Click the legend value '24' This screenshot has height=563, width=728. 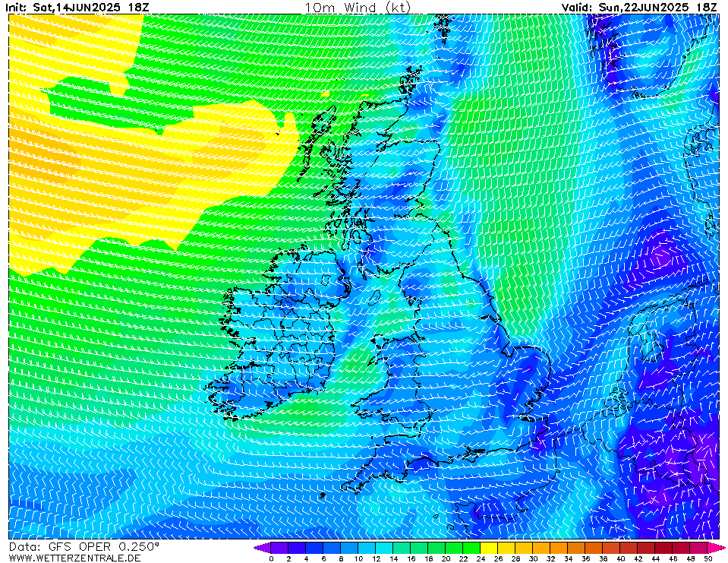click(x=481, y=558)
